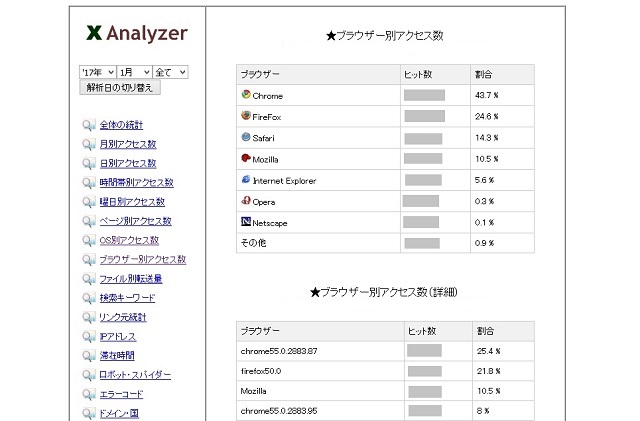The height and width of the screenshot is (421, 640).
Task: Open the 日別アクセス数 link
Action: coord(128,163)
